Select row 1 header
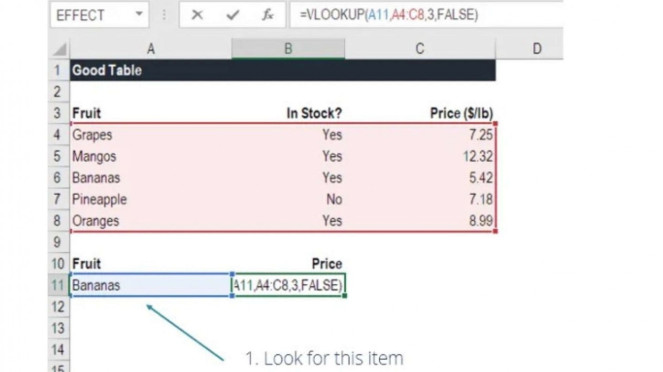 click(x=58, y=70)
